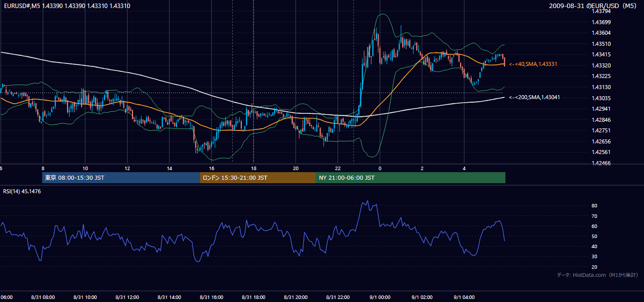Click RSI scale value 80
This screenshot has height=302, width=644.
594,206
